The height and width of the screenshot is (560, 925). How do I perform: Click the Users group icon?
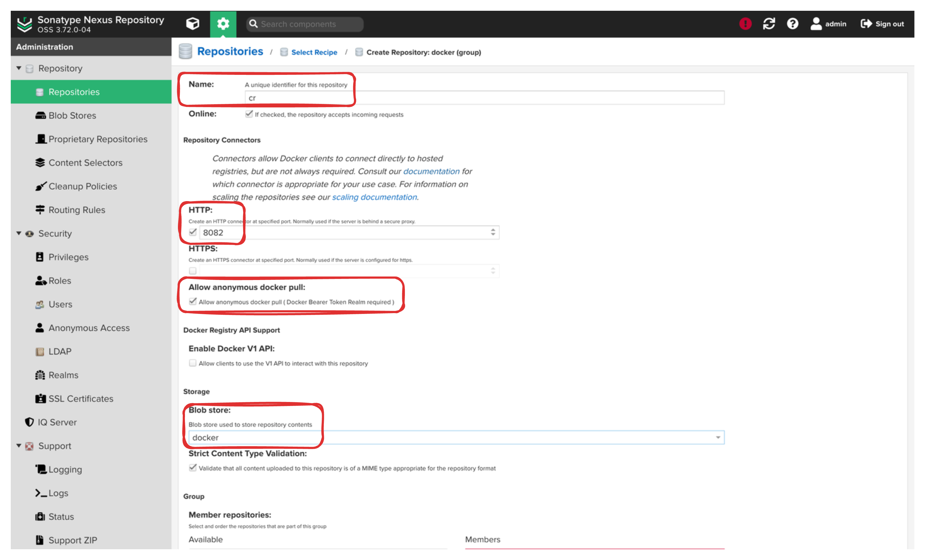point(40,304)
